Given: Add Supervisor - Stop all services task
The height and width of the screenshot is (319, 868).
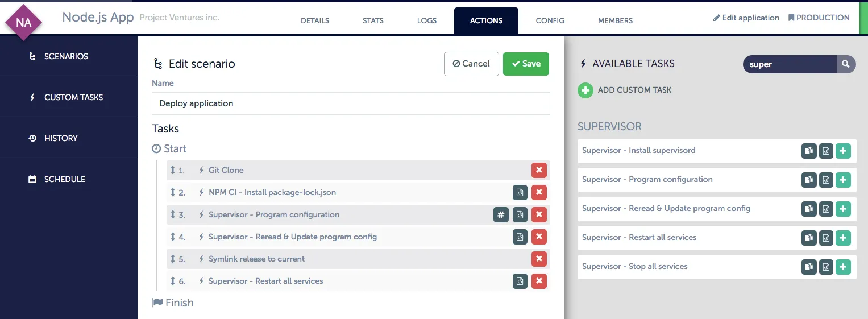Looking at the screenshot, I should [x=843, y=267].
